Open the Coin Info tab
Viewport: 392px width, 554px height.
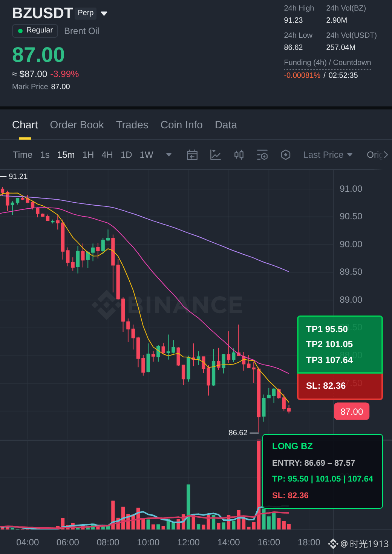(182, 125)
